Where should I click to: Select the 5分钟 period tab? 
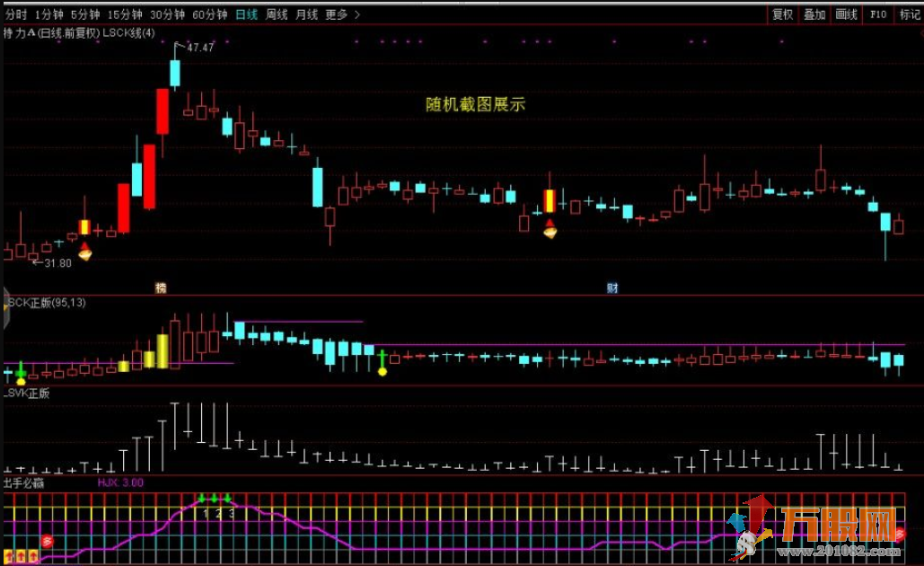(84, 14)
